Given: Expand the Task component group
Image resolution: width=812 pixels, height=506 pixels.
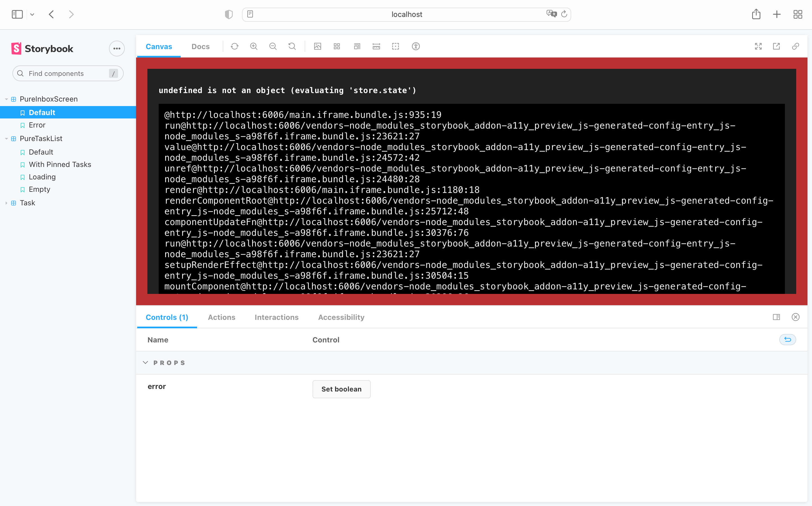Looking at the screenshot, I should pyautogui.click(x=6, y=203).
